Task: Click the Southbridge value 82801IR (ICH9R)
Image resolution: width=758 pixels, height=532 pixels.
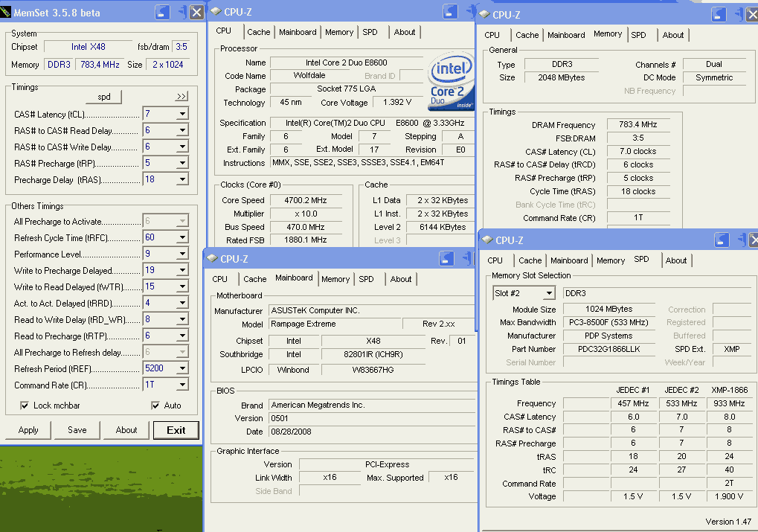Action: (373, 354)
